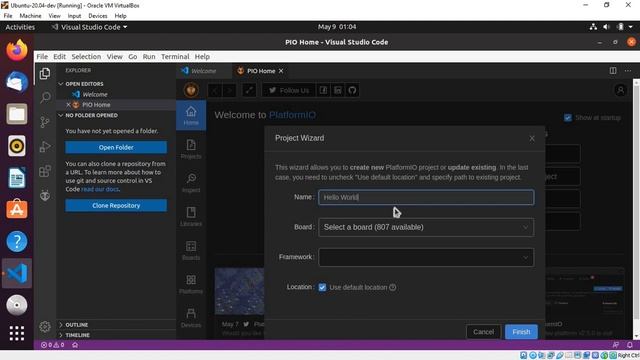This screenshot has height=360, width=640.
Task: Click the PlatformIO heading link
Action: [292, 115]
